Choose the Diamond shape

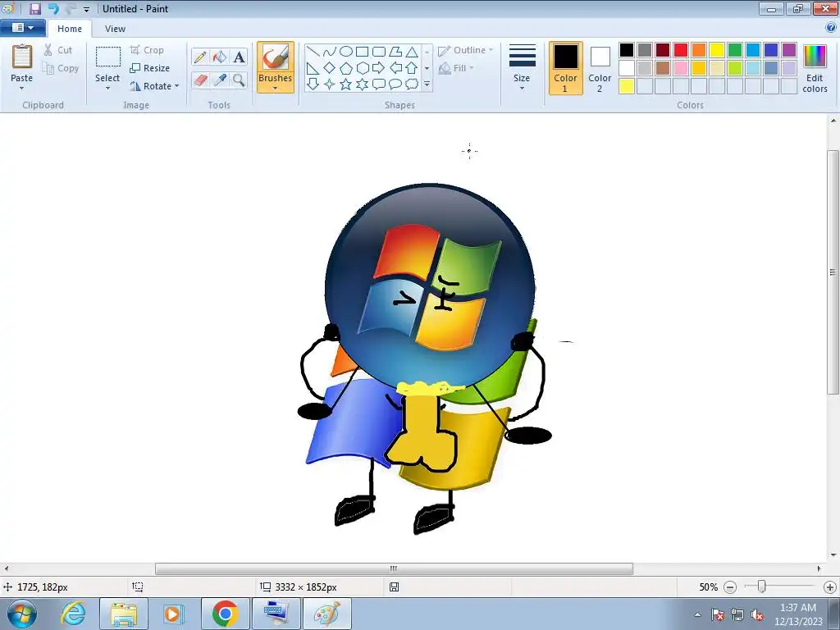click(x=330, y=68)
